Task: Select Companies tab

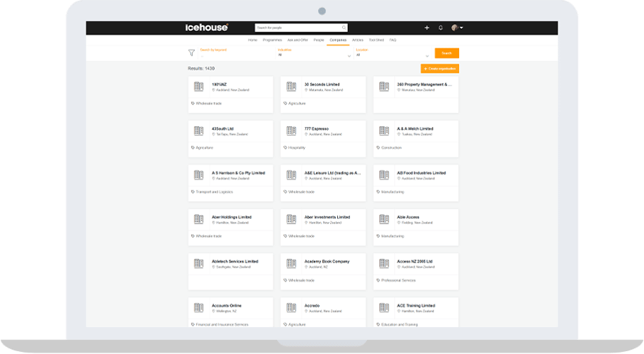Action: [338, 40]
